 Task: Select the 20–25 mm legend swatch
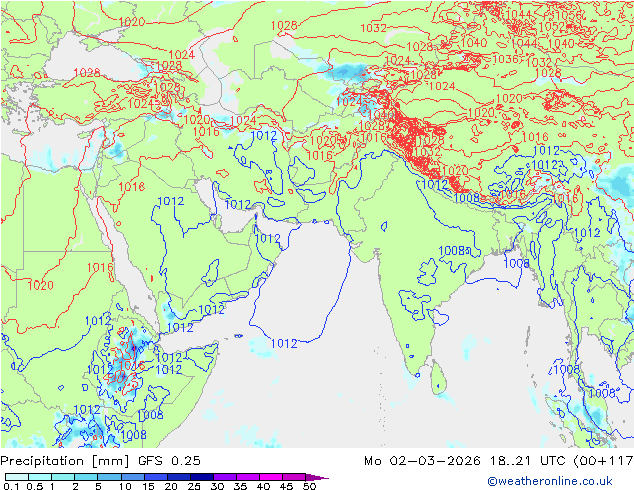click(x=178, y=477)
